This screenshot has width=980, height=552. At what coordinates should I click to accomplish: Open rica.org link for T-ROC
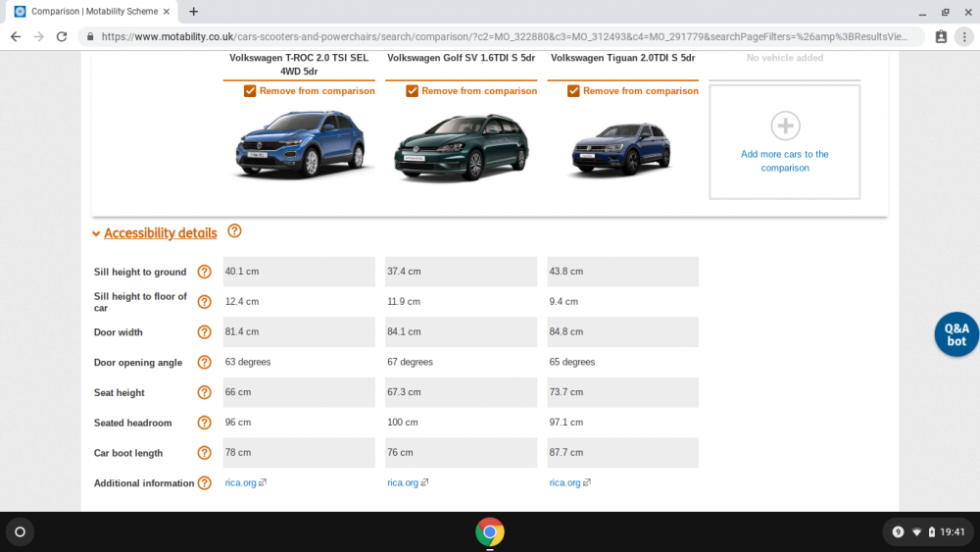point(241,482)
